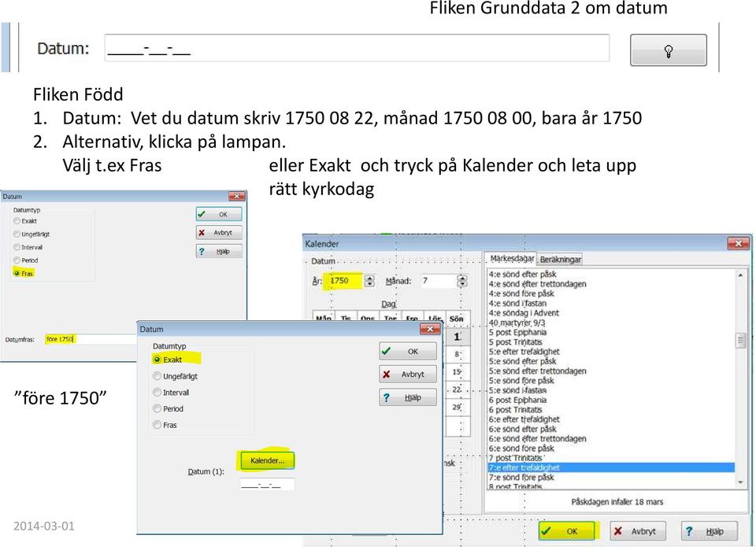756x550 pixels.
Task: Click Hjälp in the small Datum dialog
Action: point(219,252)
